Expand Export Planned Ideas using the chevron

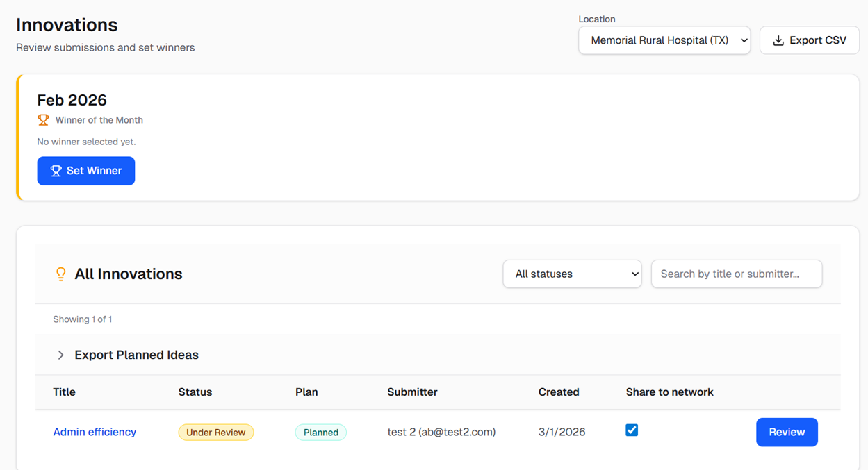[x=60, y=355]
